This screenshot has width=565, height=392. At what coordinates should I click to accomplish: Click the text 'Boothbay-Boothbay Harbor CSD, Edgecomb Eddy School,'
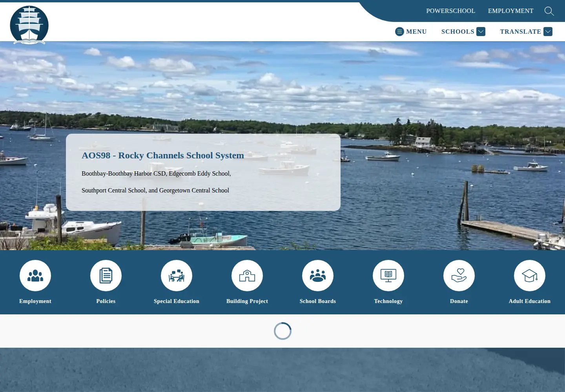156,174
